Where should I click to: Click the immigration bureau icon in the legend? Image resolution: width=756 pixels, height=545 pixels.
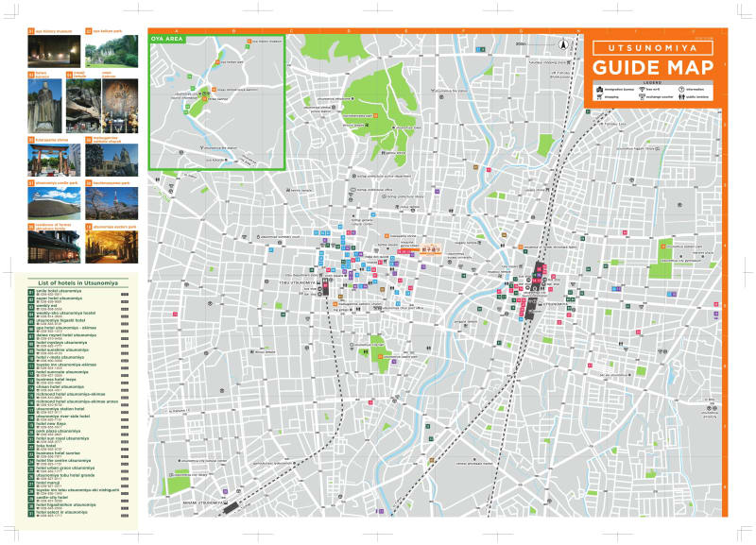click(x=600, y=90)
